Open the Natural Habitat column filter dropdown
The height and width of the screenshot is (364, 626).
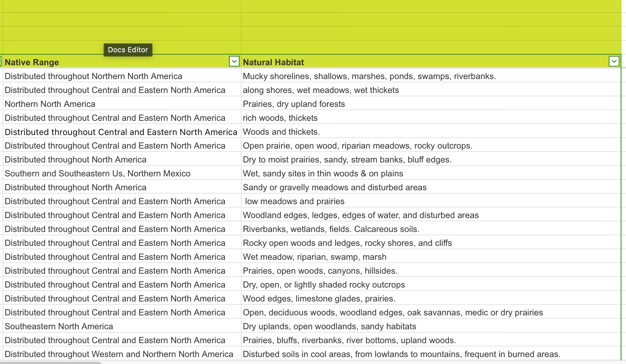click(614, 62)
